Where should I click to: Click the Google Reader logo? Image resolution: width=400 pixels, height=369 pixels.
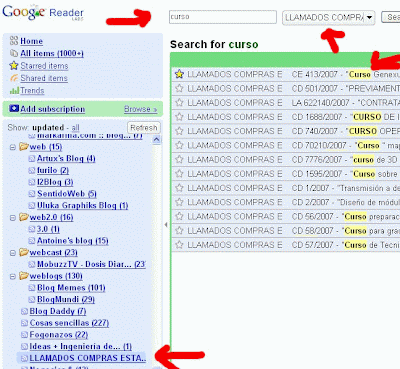pos(43,13)
